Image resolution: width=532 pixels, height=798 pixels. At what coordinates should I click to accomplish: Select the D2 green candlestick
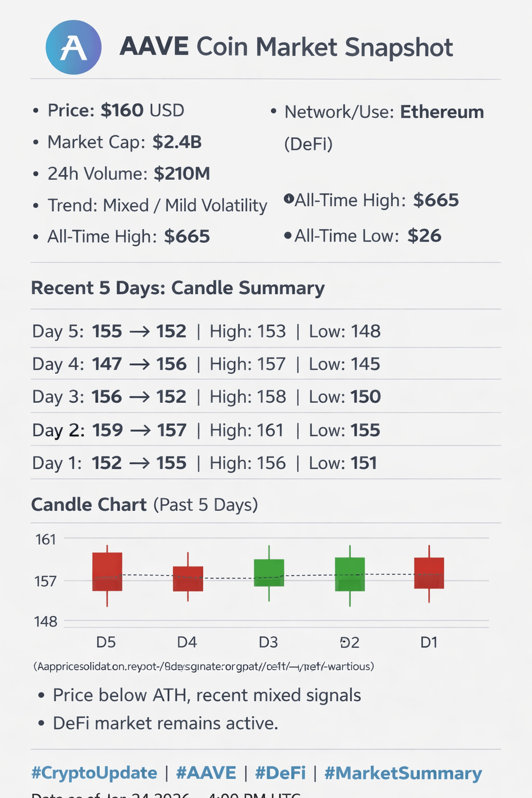350,574
